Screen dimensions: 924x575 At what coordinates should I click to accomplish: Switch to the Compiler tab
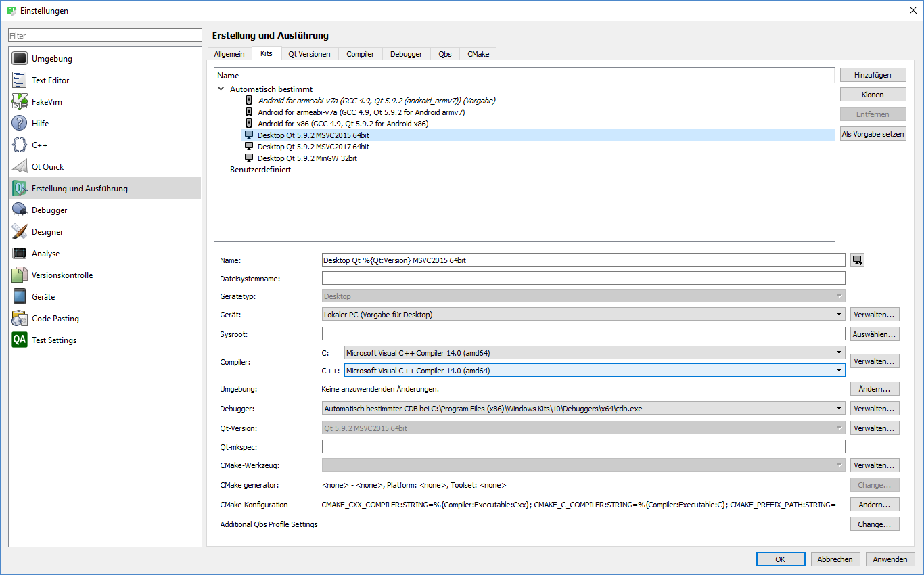(x=361, y=54)
